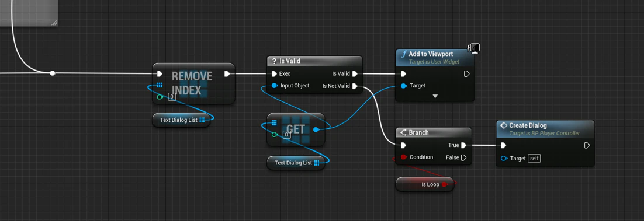
Task: Click the array output pin of the Text Dialog List under Remove Index
Action: pos(202,120)
